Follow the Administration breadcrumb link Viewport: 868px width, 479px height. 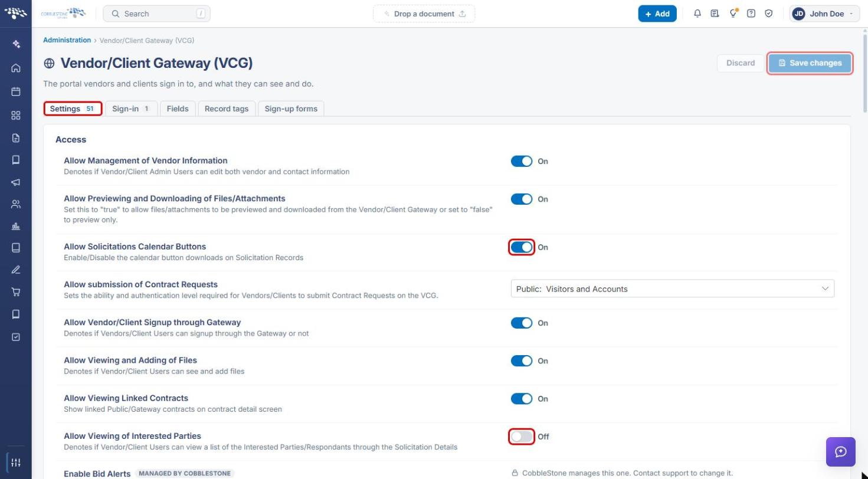point(67,40)
